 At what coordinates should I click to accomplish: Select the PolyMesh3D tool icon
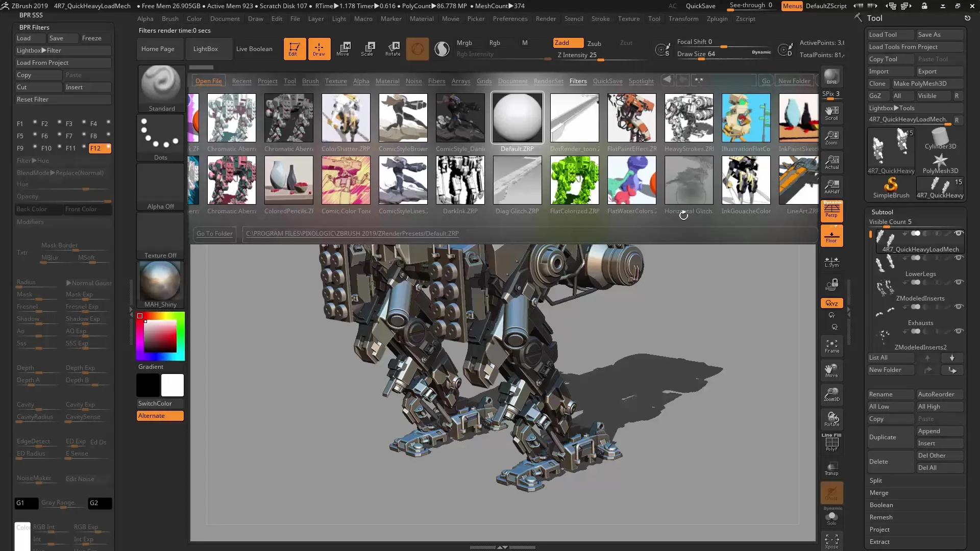(940, 163)
